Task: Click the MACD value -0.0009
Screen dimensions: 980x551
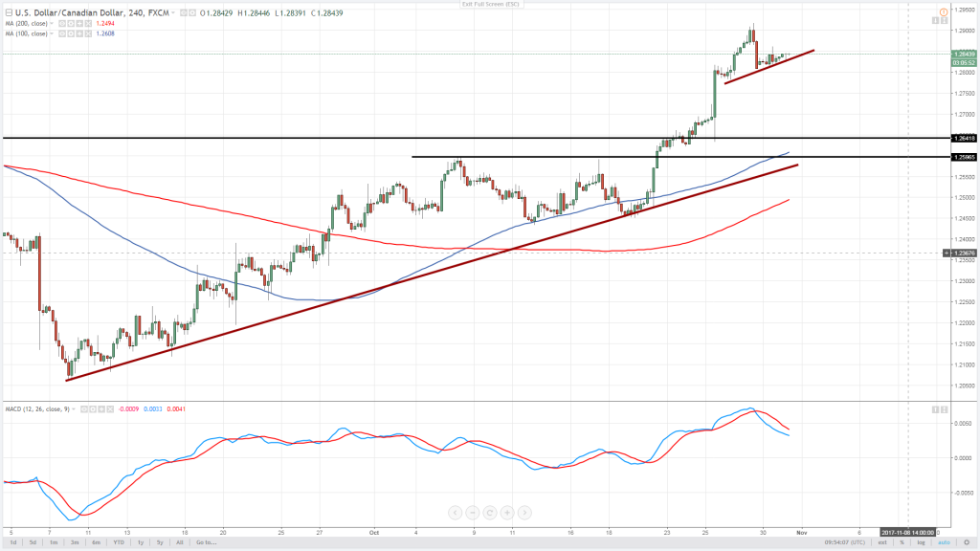Action: click(x=128, y=409)
